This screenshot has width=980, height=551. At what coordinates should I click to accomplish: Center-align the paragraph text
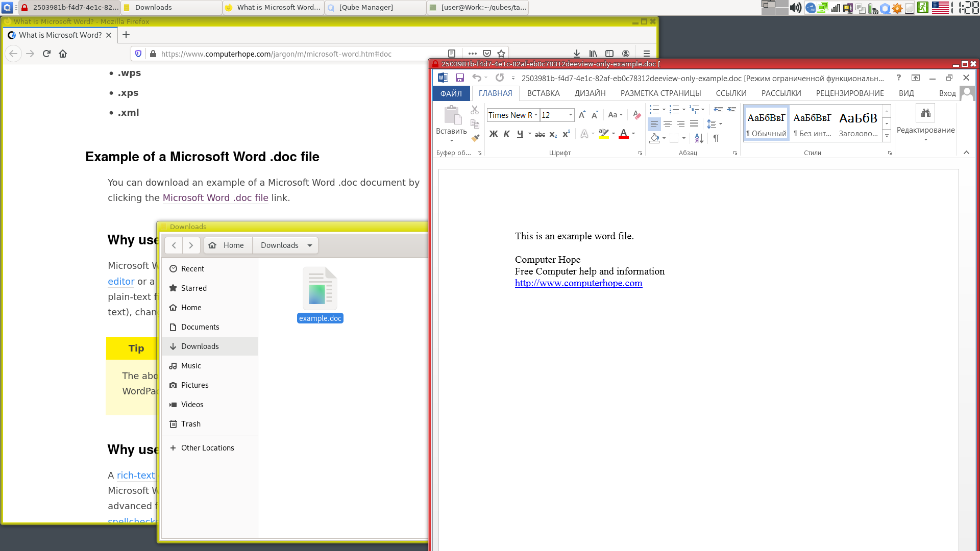pos(667,124)
